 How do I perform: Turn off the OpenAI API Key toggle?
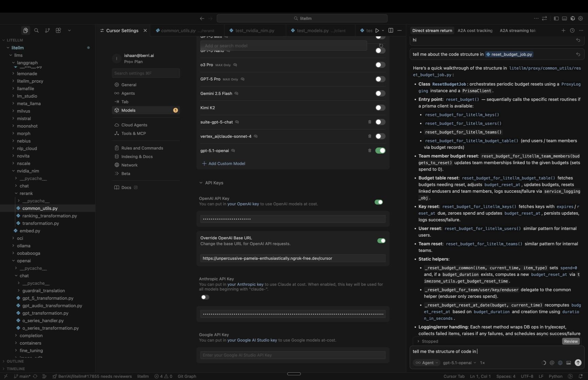[379, 202]
